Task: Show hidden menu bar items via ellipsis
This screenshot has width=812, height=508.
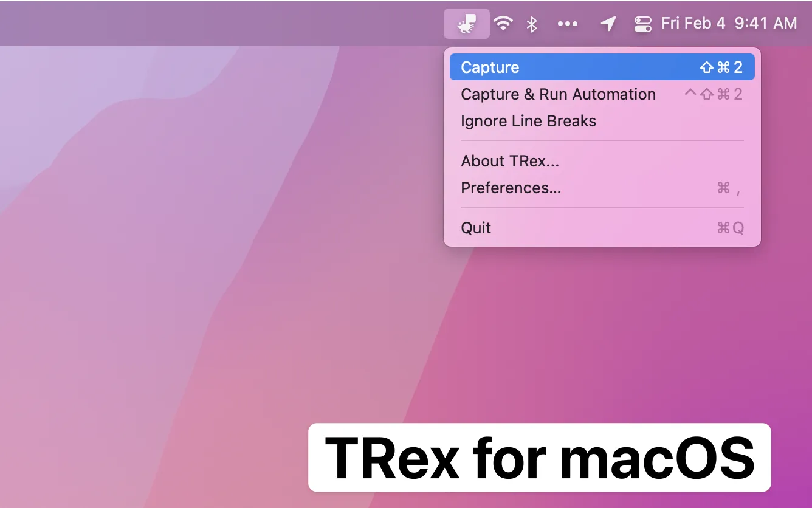Action: [568, 24]
